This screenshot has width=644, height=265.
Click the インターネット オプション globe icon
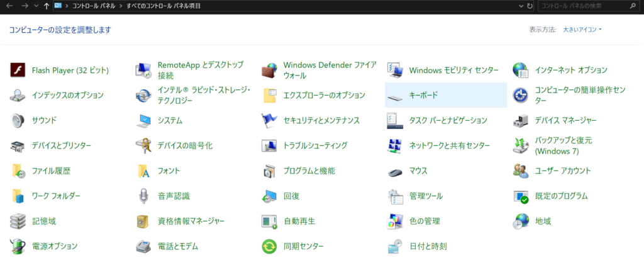[520, 70]
